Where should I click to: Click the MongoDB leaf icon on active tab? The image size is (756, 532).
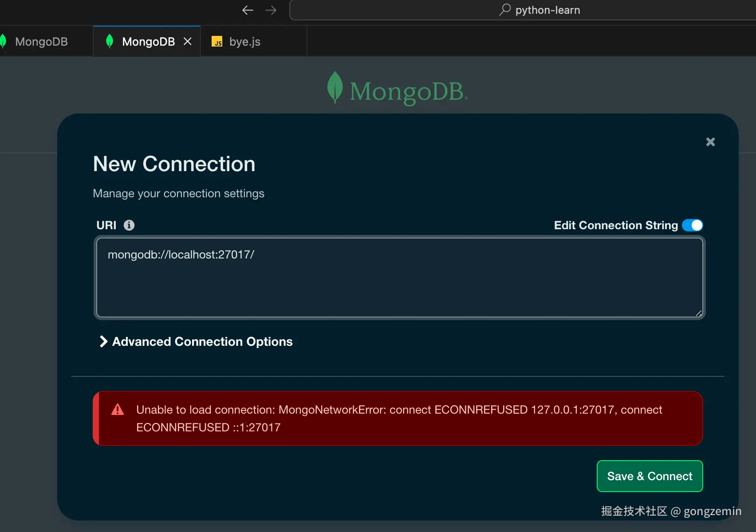point(110,41)
